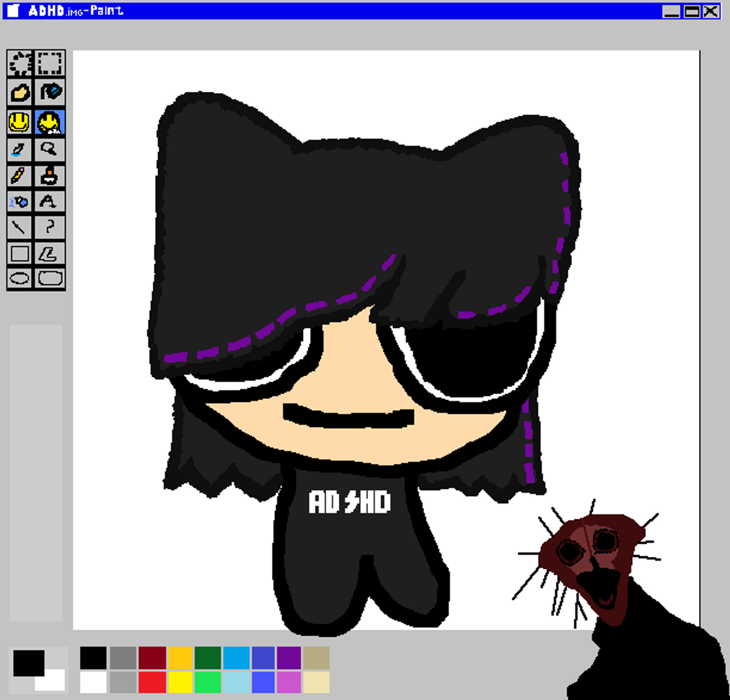Select the paintbrush tool

[x=19, y=149]
